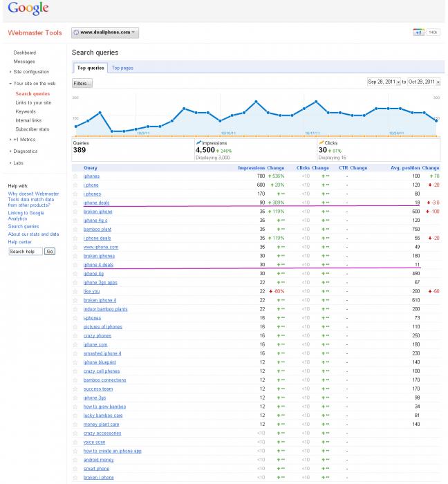
Task: Star the 'broken iphone 4' query
Action: coord(75,300)
